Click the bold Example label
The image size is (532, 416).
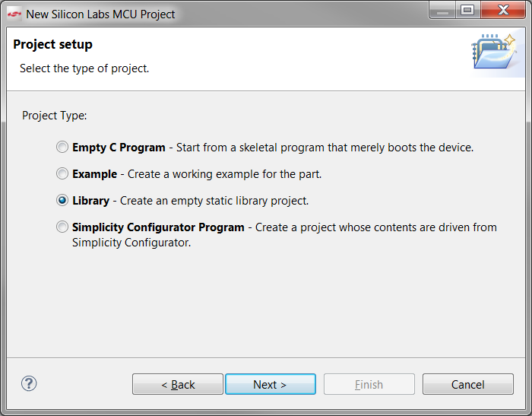[x=95, y=174]
